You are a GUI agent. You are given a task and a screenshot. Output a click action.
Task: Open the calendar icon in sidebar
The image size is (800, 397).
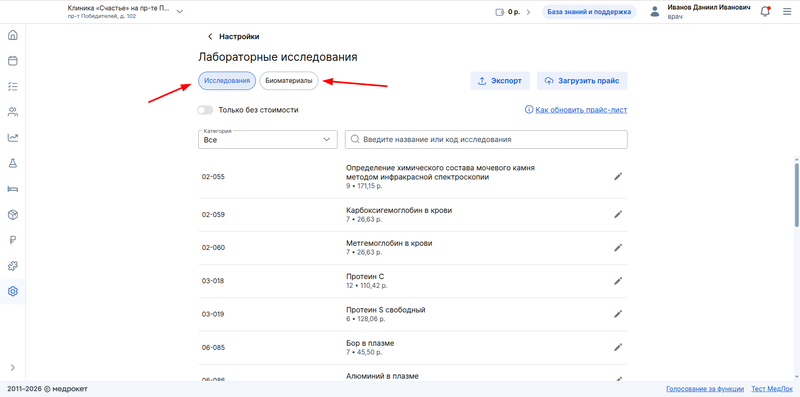pyautogui.click(x=13, y=61)
